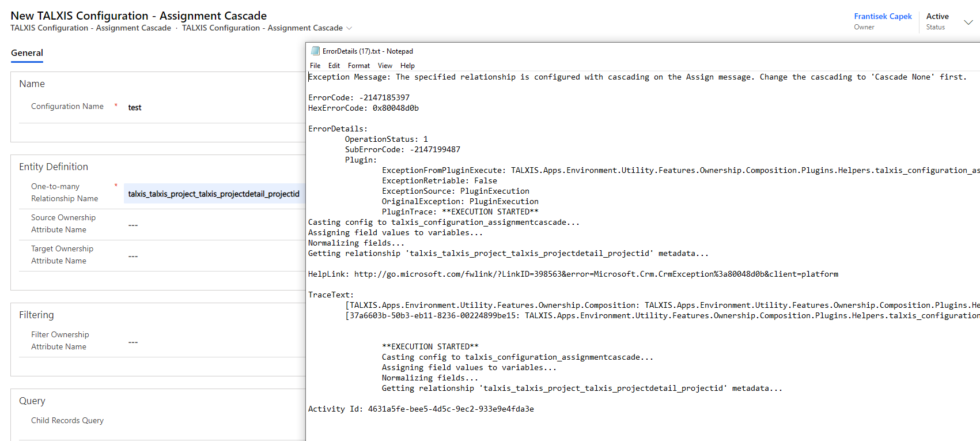Click the Name section heading

[x=32, y=84]
